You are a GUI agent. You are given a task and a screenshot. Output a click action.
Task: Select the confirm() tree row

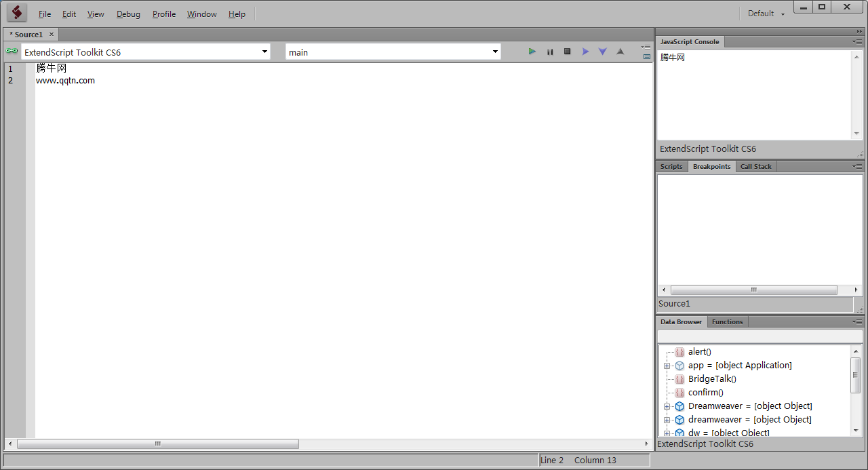(x=706, y=393)
